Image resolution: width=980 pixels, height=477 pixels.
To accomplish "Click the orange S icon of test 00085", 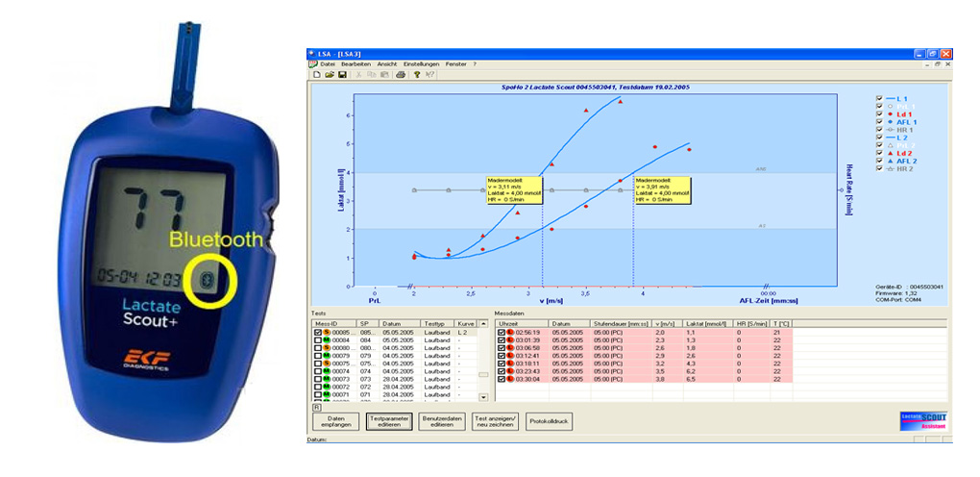I will (x=327, y=333).
